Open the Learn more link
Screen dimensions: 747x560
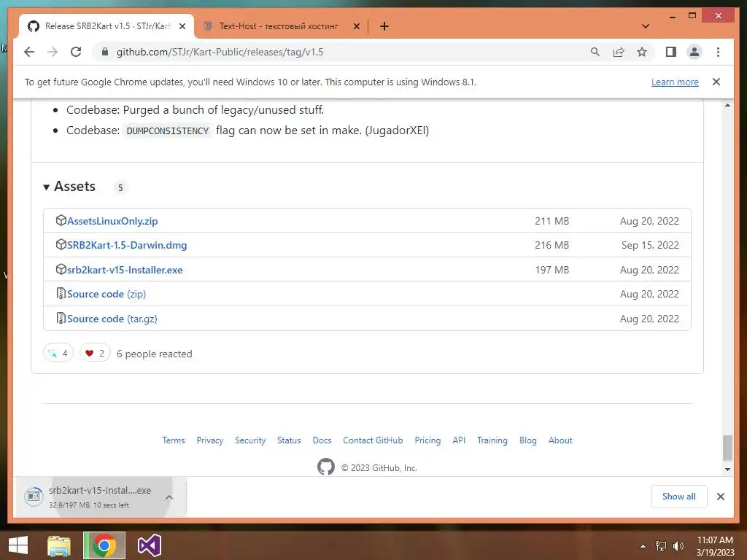point(675,82)
